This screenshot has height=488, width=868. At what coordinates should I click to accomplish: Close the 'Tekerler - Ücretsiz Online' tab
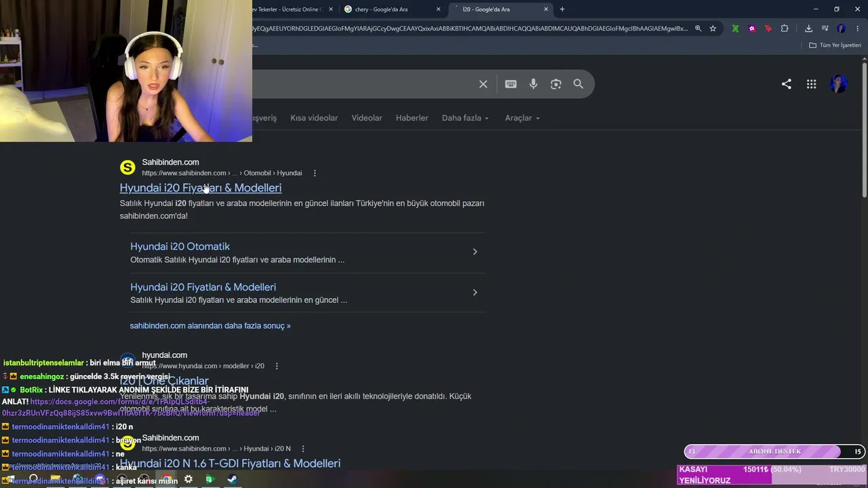[x=331, y=9]
